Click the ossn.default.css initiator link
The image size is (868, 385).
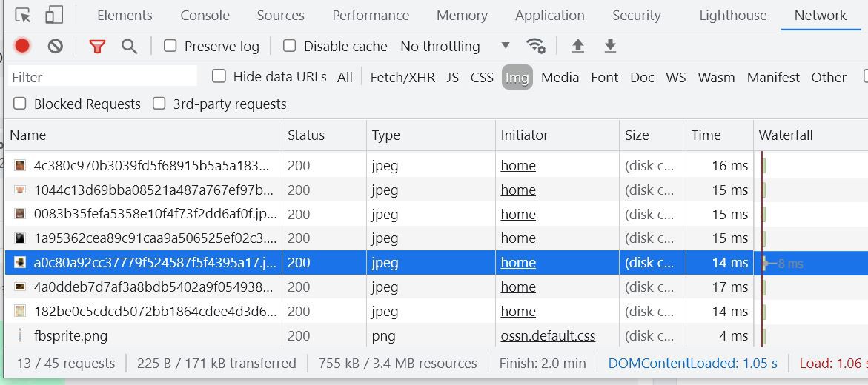[x=548, y=335]
